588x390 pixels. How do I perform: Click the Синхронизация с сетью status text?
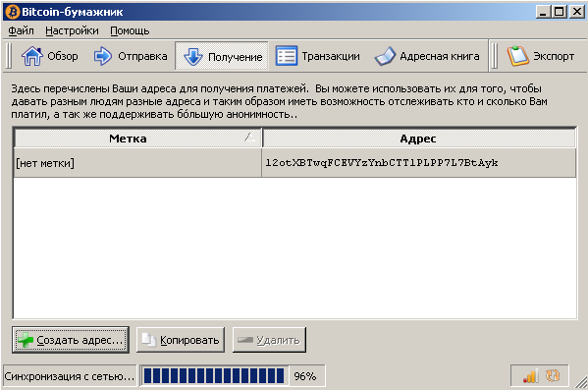(70, 376)
